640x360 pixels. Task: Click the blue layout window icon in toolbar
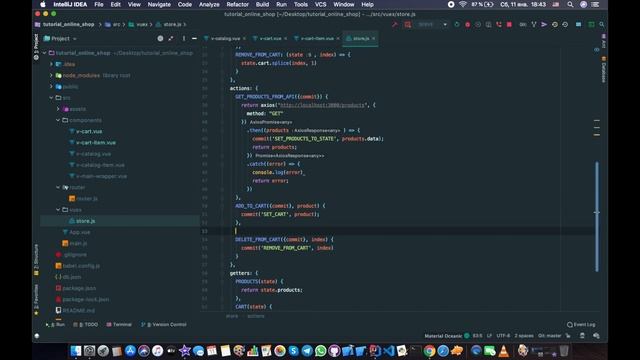(578, 24)
